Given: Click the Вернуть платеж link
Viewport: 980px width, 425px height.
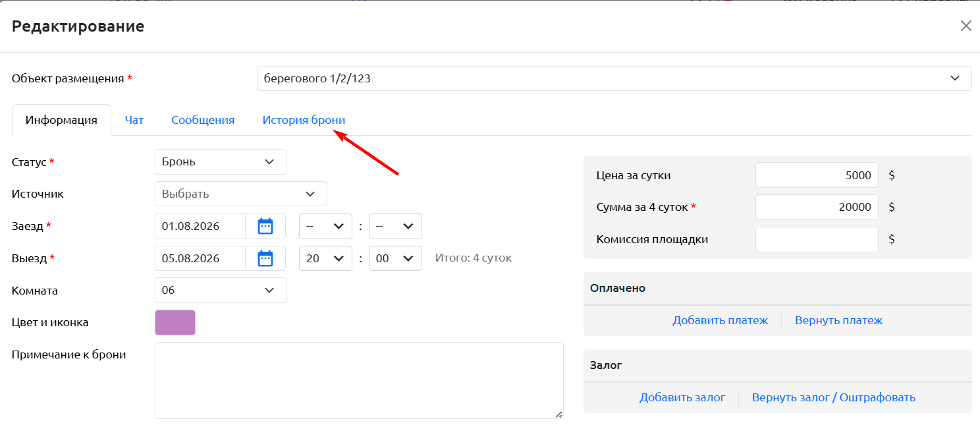Looking at the screenshot, I should point(838,320).
